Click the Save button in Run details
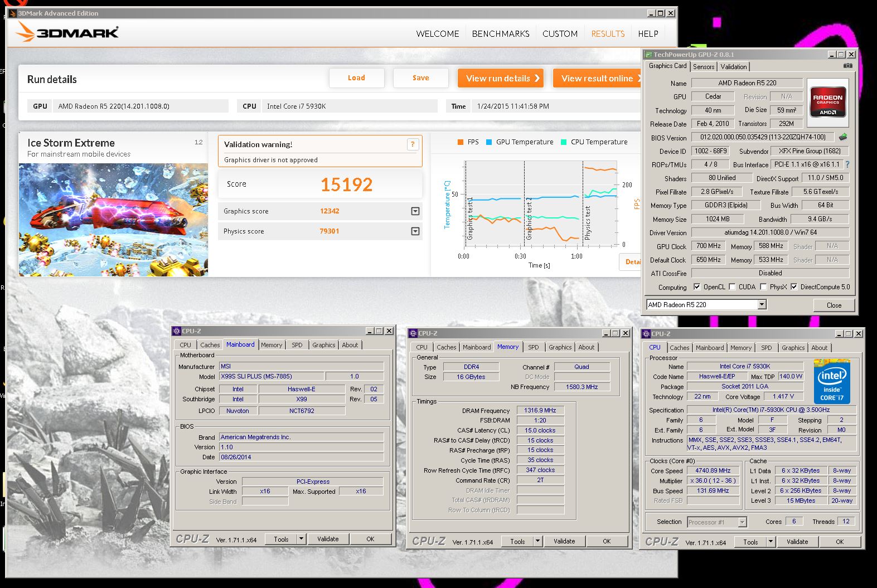 pyautogui.click(x=421, y=78)
